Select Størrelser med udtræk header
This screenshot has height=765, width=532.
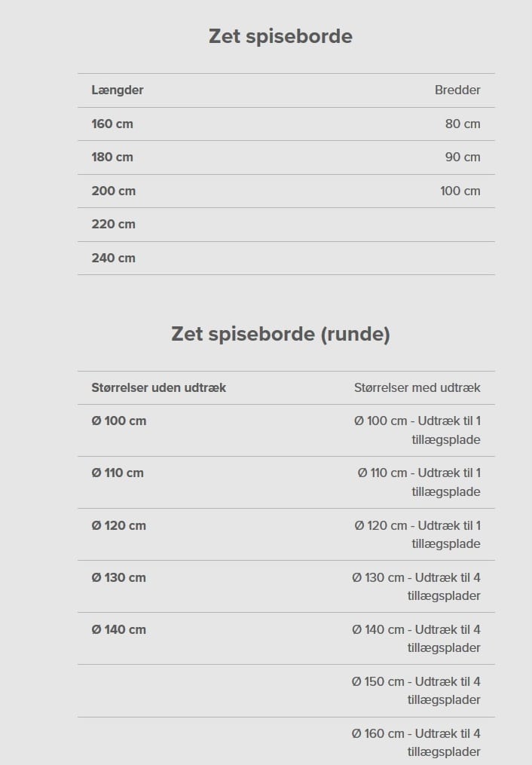417,388
